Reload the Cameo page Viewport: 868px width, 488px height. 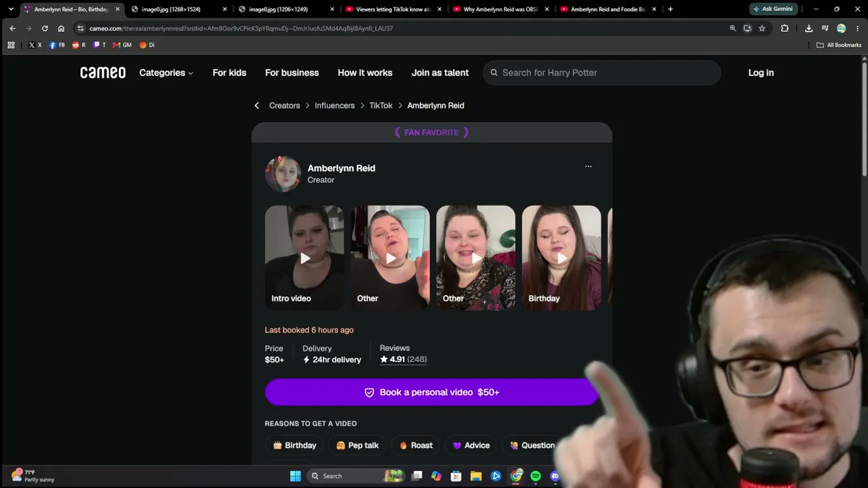[x=45, y=28]
